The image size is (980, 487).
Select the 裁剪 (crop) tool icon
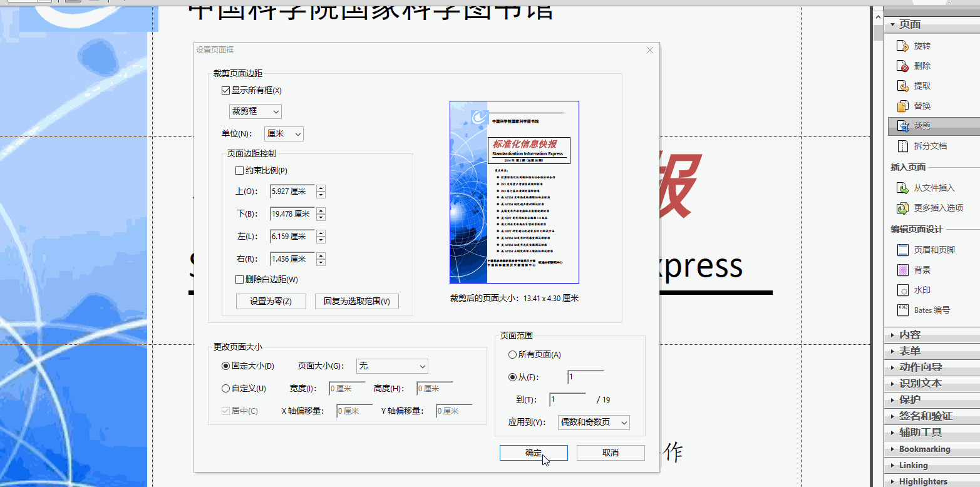click(902, 126)
